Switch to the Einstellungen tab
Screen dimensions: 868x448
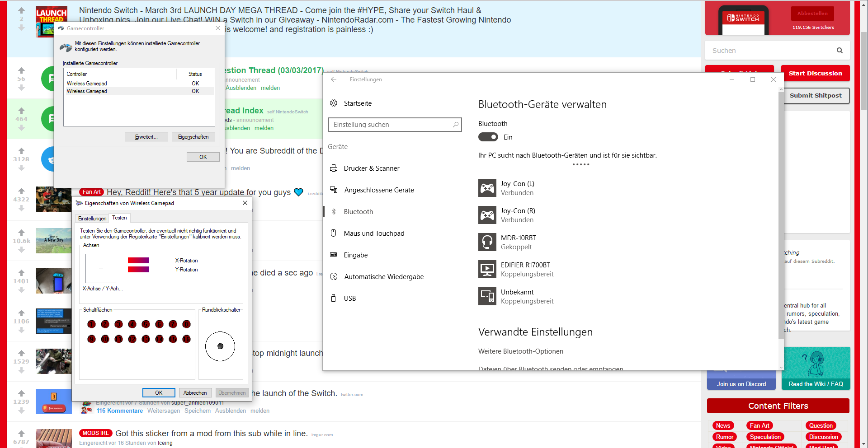point(92,219)
